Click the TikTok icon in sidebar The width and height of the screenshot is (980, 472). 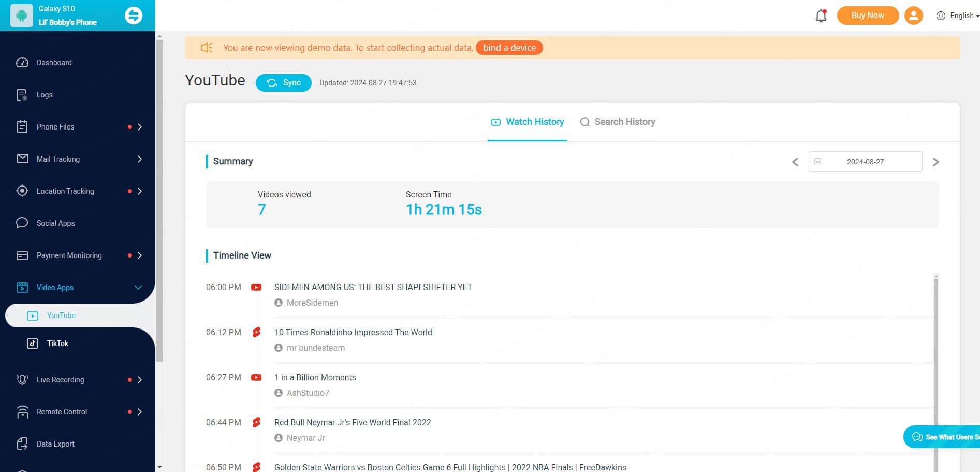click(33, 344)
